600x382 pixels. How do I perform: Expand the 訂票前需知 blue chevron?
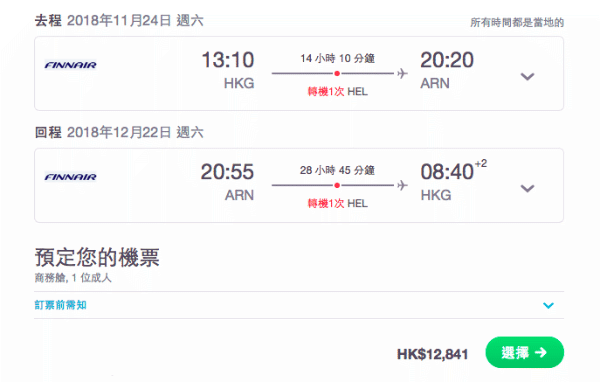(x=548, y=305)
